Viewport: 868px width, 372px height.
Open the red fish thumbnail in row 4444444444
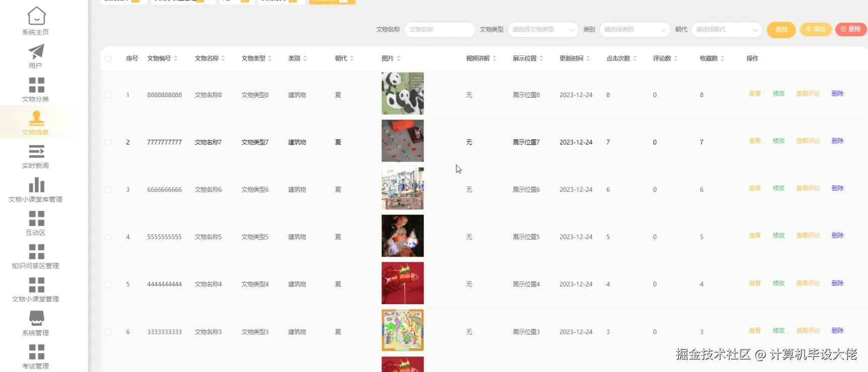403,283
